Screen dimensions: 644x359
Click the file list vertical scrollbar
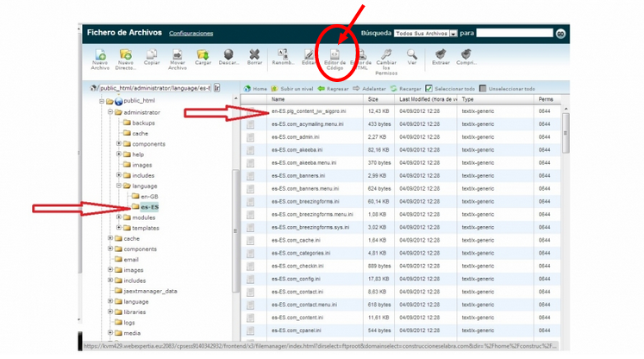point(566,133)
